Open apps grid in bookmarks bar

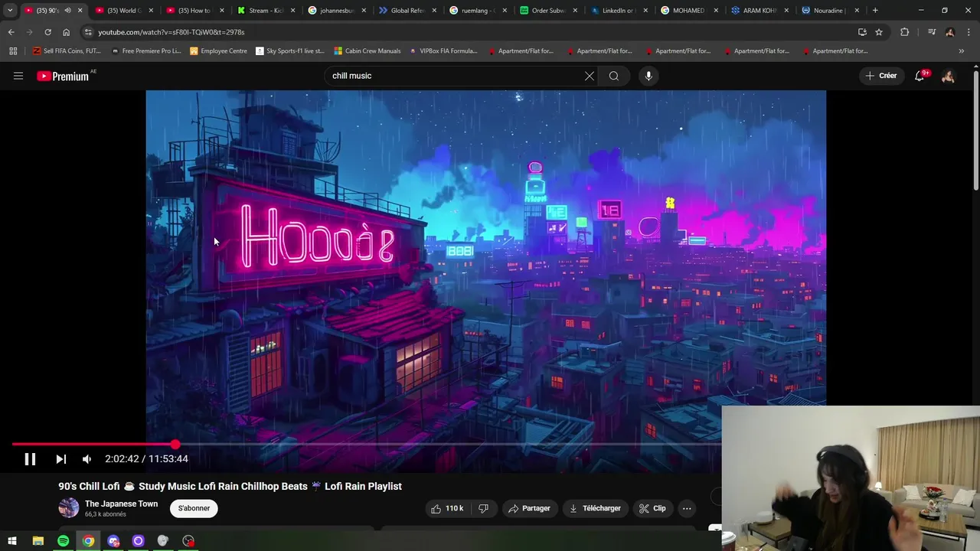(13, 51)
